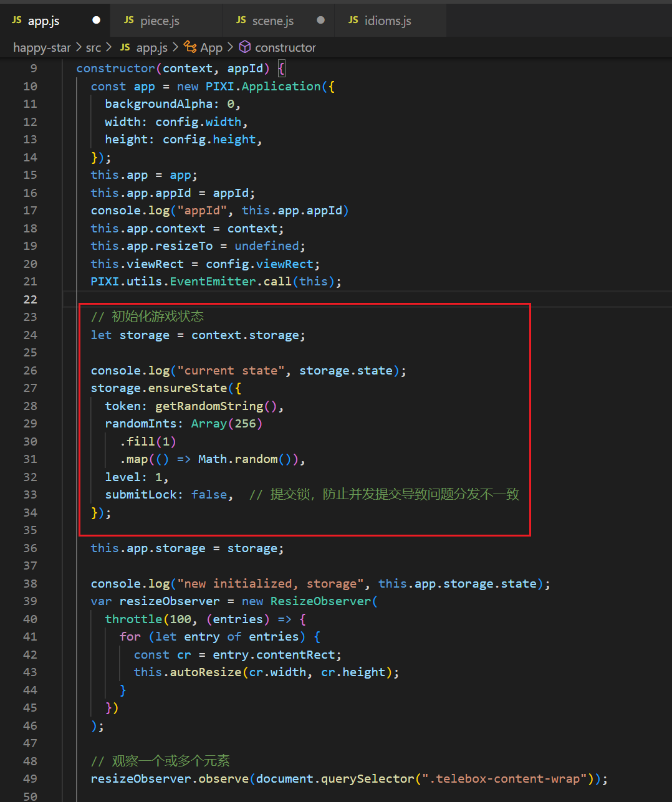The height and width of the screenshot is (802, 672).
Task: Click the JS file icon in breadcrumb
Action: pyautogui.click(x=125, y=47)
